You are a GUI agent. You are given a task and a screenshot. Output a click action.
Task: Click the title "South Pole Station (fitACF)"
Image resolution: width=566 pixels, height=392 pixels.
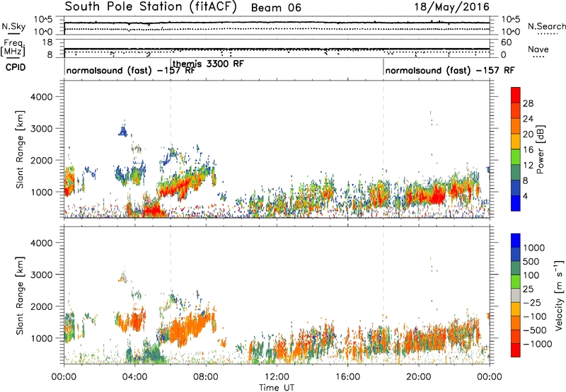point(151,7)
